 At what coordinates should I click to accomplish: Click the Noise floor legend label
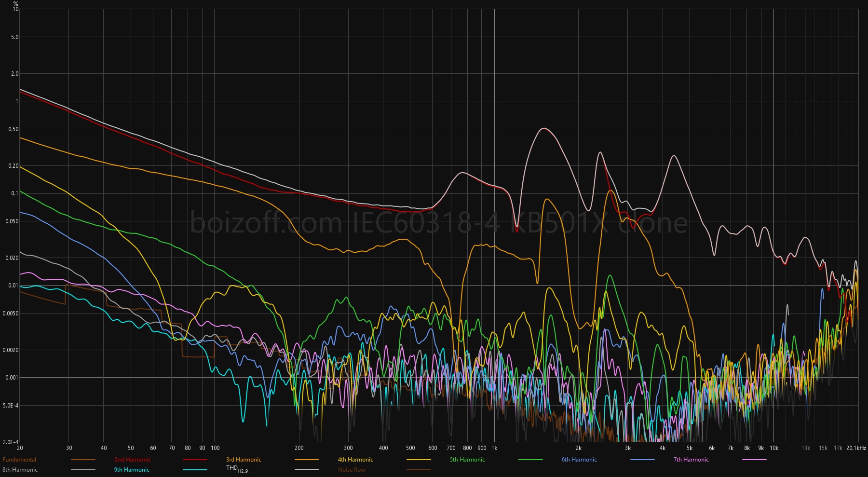(x=352, y=470)
